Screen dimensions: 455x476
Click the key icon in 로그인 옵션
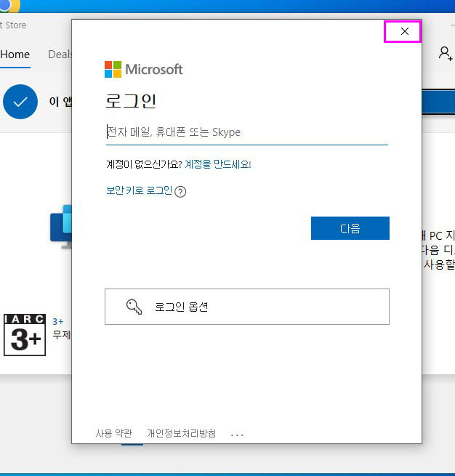click(134, 307)
